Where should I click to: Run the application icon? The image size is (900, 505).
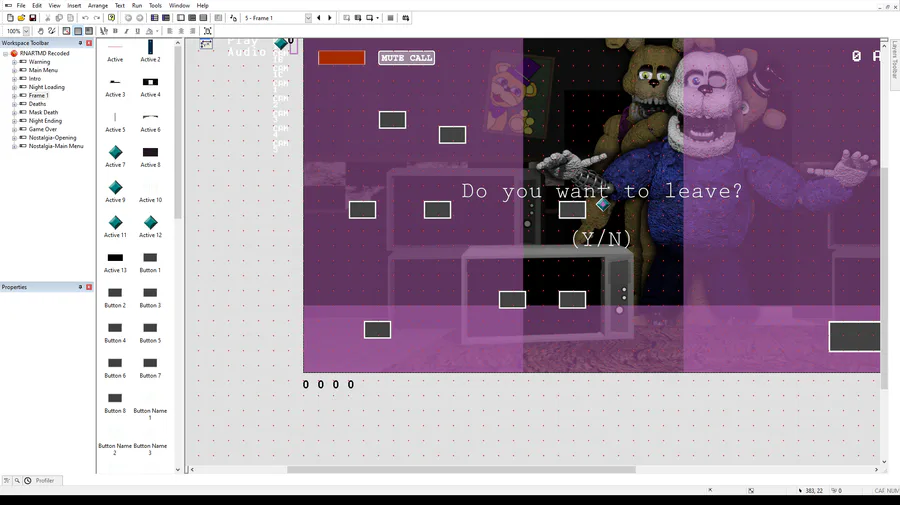(358, 18)
